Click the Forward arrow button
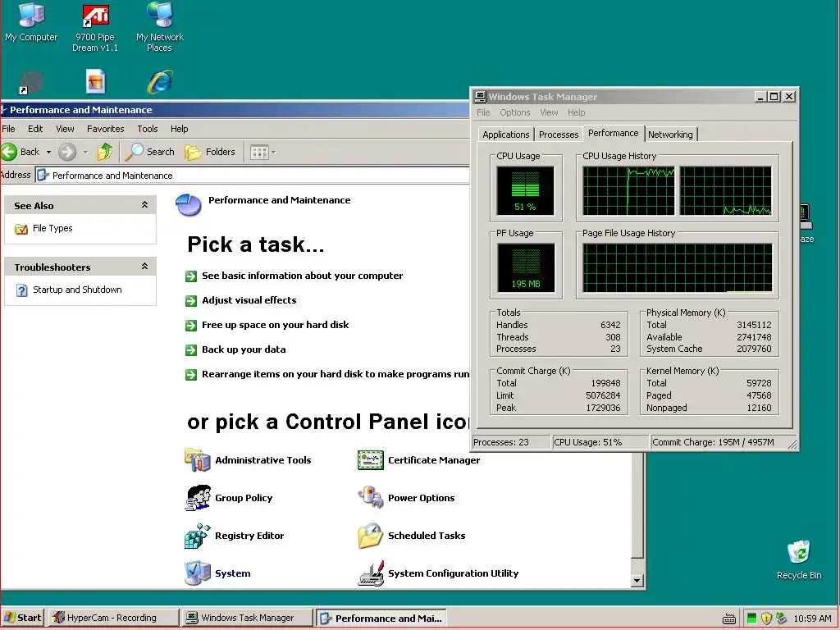The width and height of the screenshot is (840, 630). (x=67, y=152)
